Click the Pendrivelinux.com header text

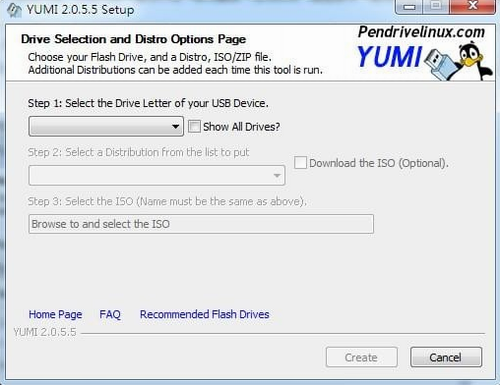[421, 32]
